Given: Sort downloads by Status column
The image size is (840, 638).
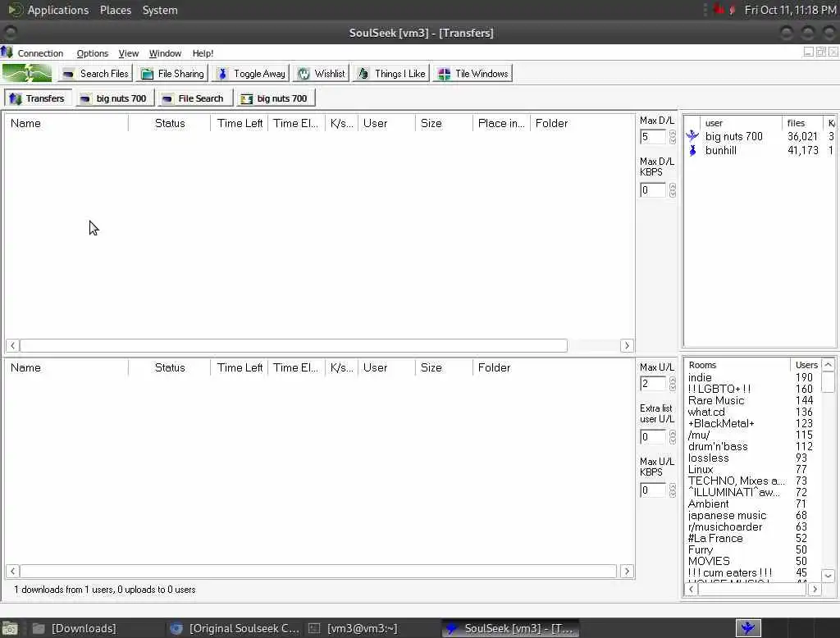Looking at the screenshot, I should 170,123.
